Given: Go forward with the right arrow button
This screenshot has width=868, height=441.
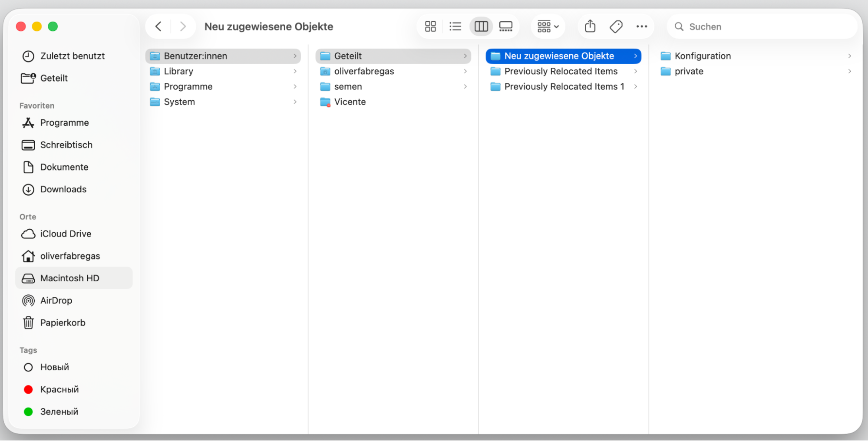Looking at the screenshot, I should (x=183, y=26).
